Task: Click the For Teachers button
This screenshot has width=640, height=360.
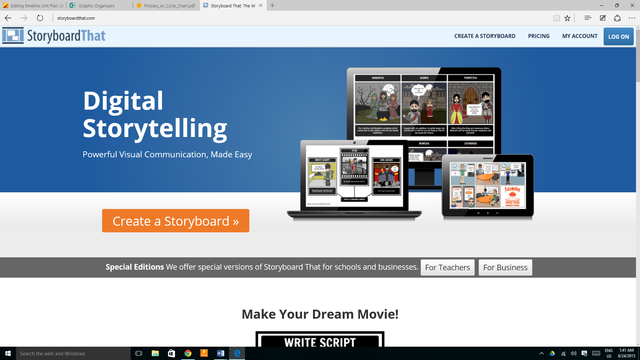Action: [447, 267]
